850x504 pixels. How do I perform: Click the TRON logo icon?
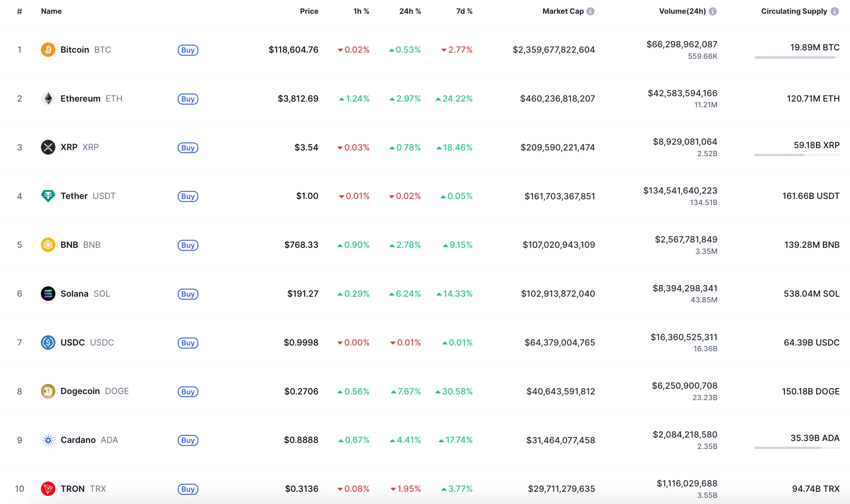click(x=48, y=489)
